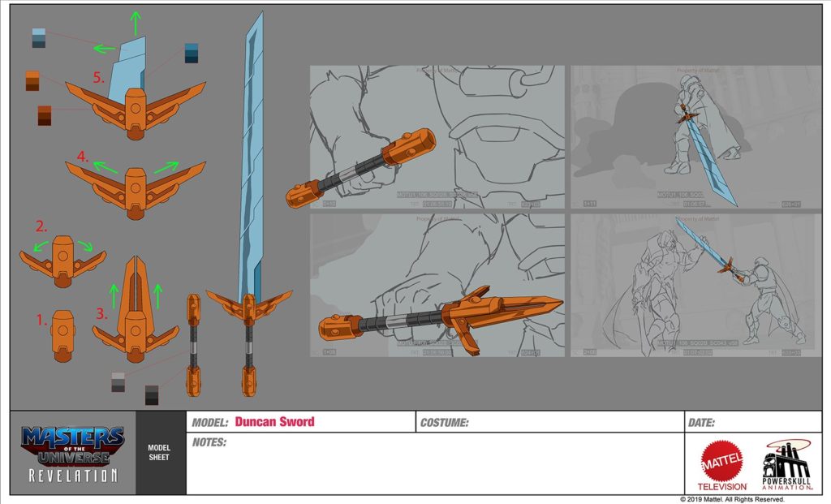The width and height of the screenshot is (831, 504).
Task: Click the Model Sheet label block
Action: click(x=160, y=453)
